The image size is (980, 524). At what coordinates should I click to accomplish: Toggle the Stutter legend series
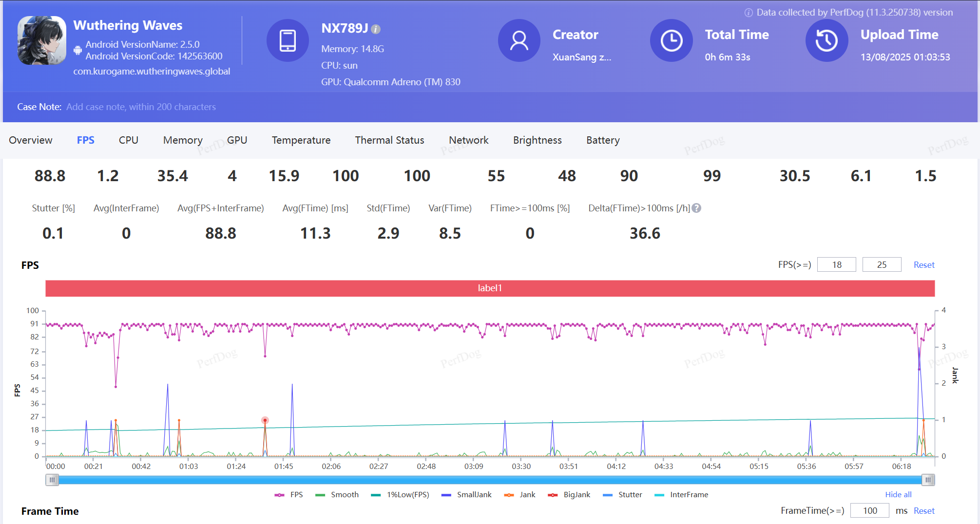coord(622,495)
